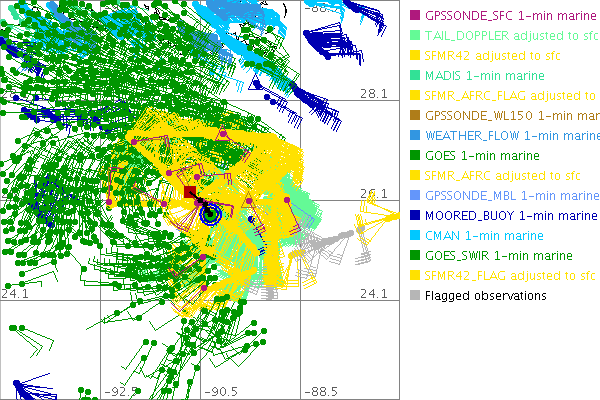
Task: Click the 28.1 latitude grid label
Action: 372,94
